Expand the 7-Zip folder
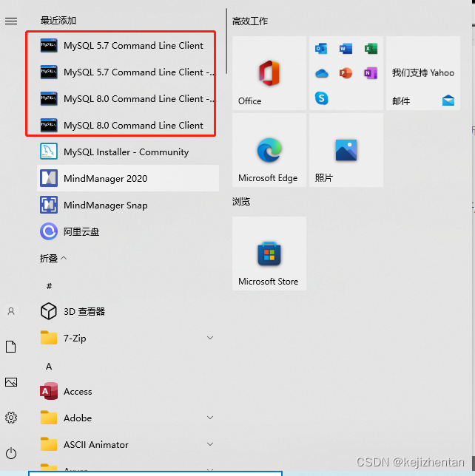Viewport: 475px width, 476px height. click(x=128, y=338)
